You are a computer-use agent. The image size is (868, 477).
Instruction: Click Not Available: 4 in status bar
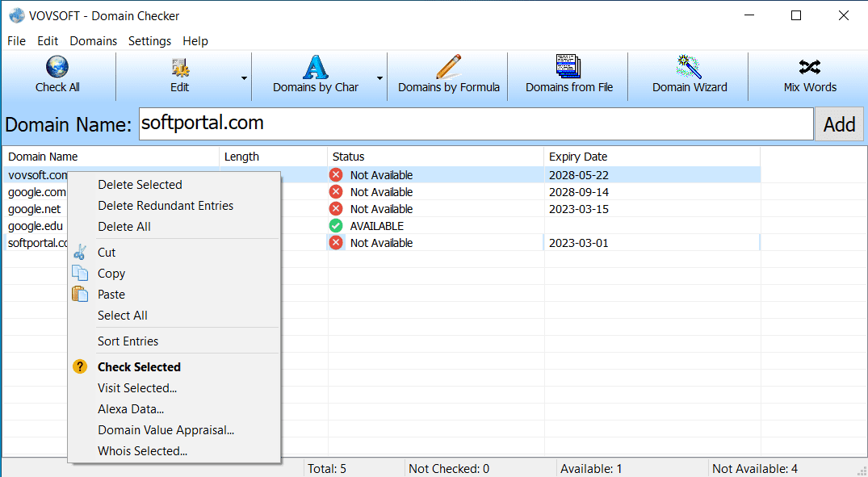click(754, 469)
